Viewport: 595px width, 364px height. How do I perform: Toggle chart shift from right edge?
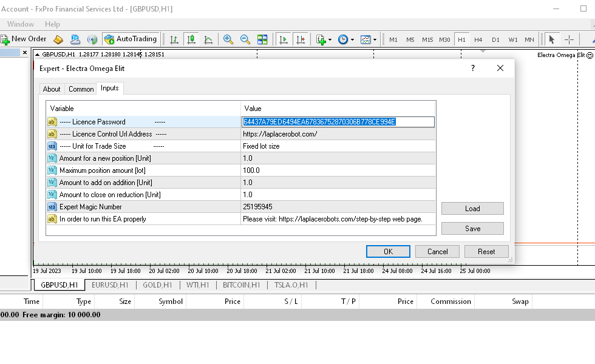(x=300, y=39)
